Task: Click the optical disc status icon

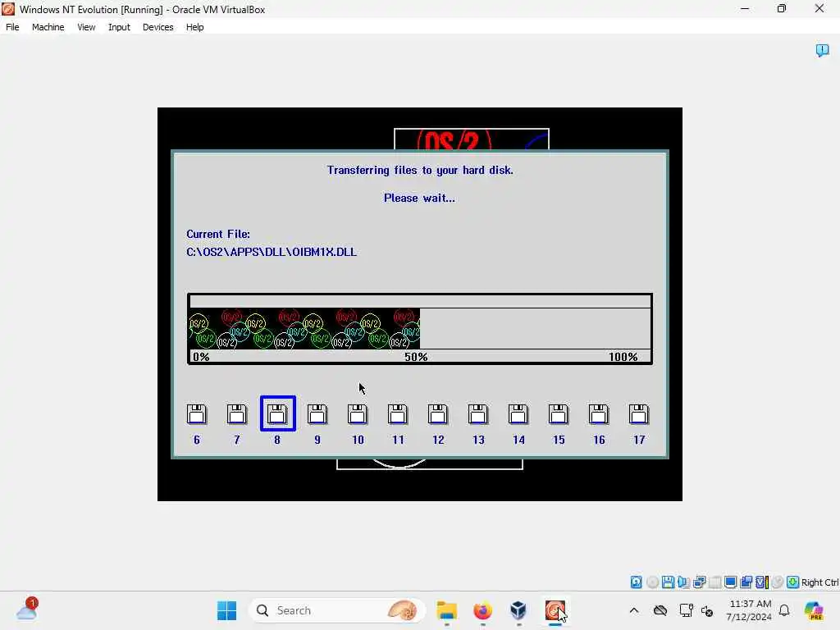Action: click(x=652, y=582)
